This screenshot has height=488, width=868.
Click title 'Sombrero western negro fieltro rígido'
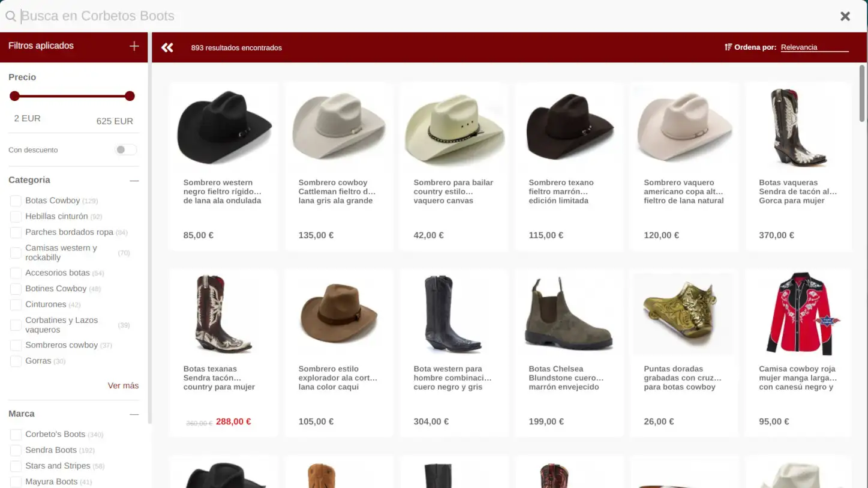pyautogui.click(x=223, y=191)
